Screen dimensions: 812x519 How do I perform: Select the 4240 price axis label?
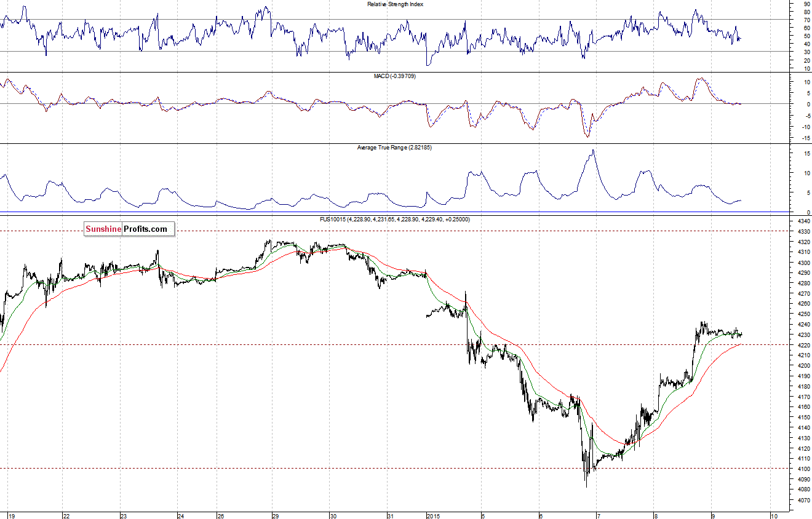803,324
